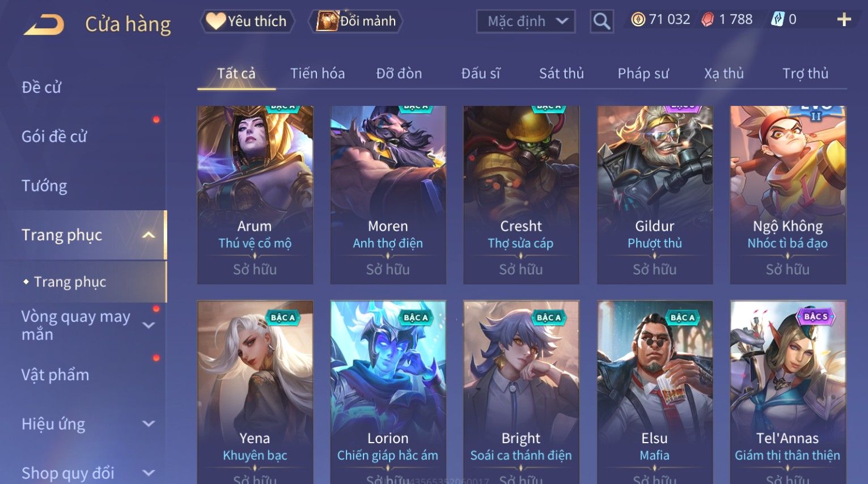Open the Mặc định sort dropdown
The height and width of the screenshot is (484, 868).
(526, 22)
